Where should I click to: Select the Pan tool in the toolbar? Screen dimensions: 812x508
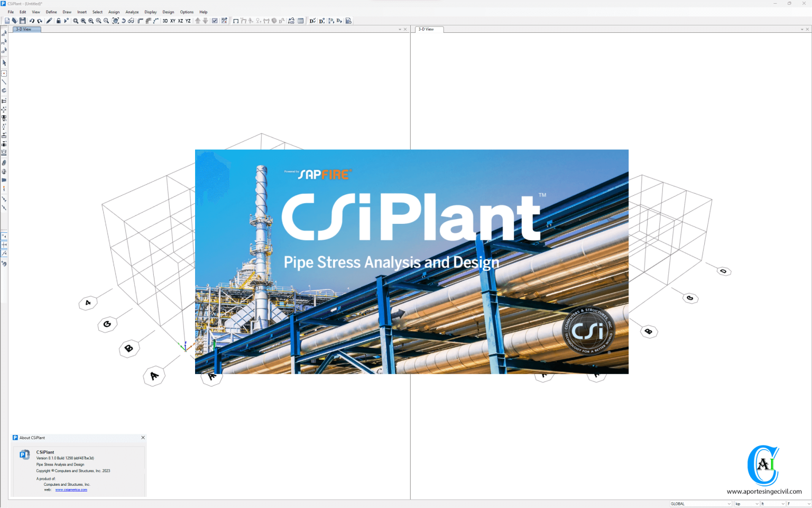(116, 21)
